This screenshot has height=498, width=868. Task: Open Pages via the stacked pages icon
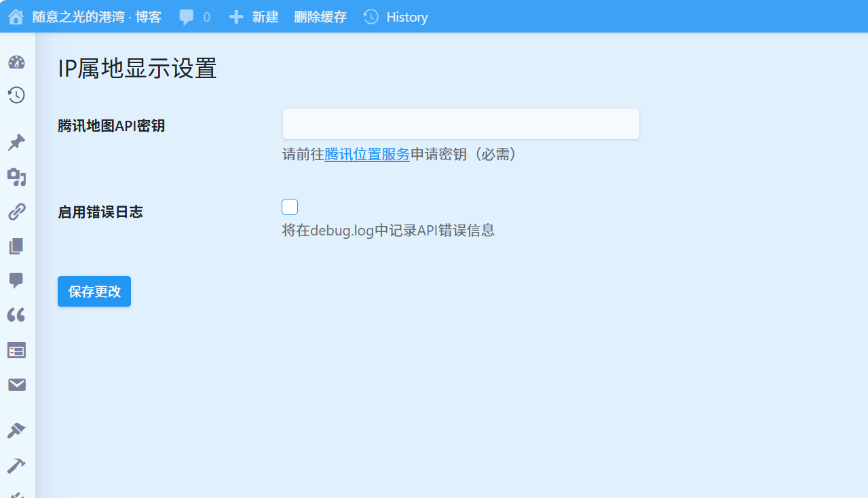click(x=16, y=246)
